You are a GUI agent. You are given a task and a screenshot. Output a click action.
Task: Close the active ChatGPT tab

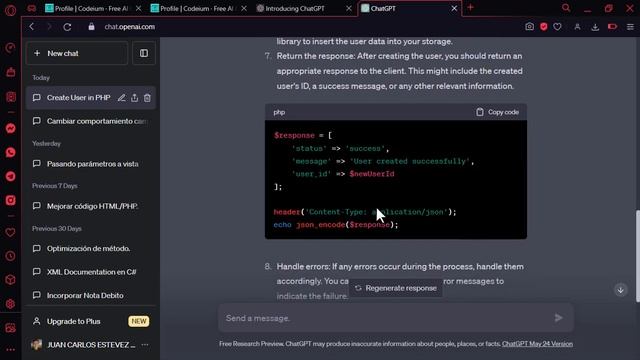coord(454,8)
